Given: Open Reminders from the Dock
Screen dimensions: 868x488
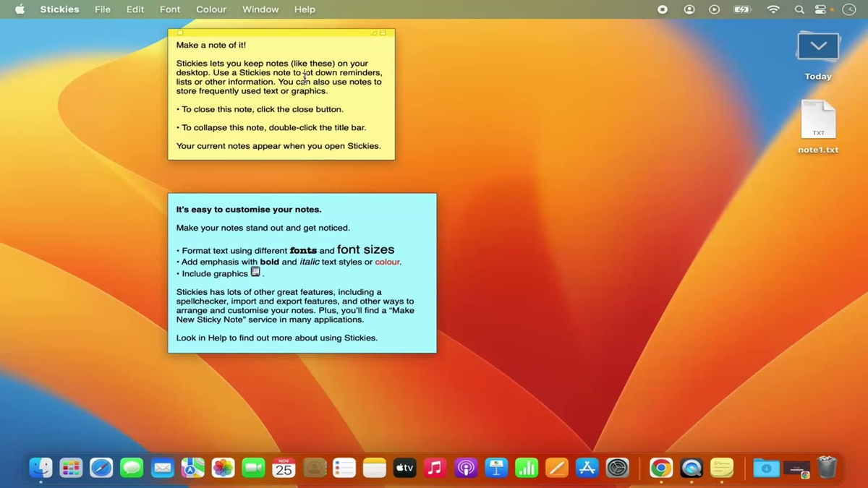Looking at the screenshot, I should [344, 468].
